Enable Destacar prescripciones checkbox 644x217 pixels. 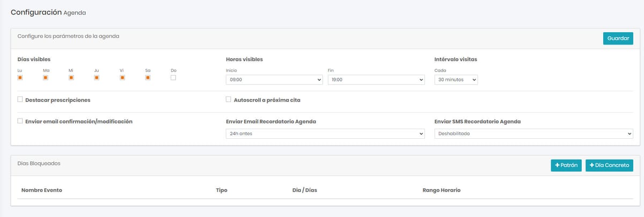20,100
